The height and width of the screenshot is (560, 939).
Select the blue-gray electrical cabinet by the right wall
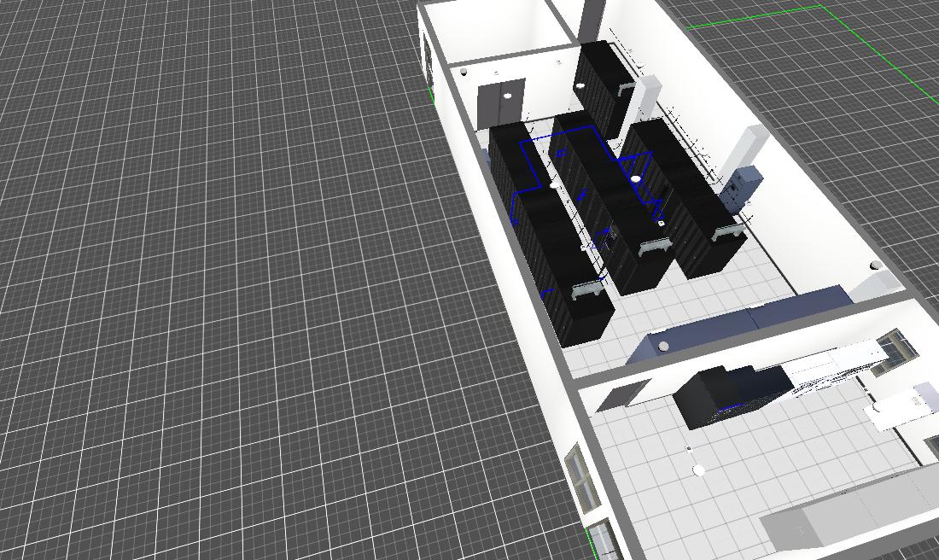tap(741, 188)
